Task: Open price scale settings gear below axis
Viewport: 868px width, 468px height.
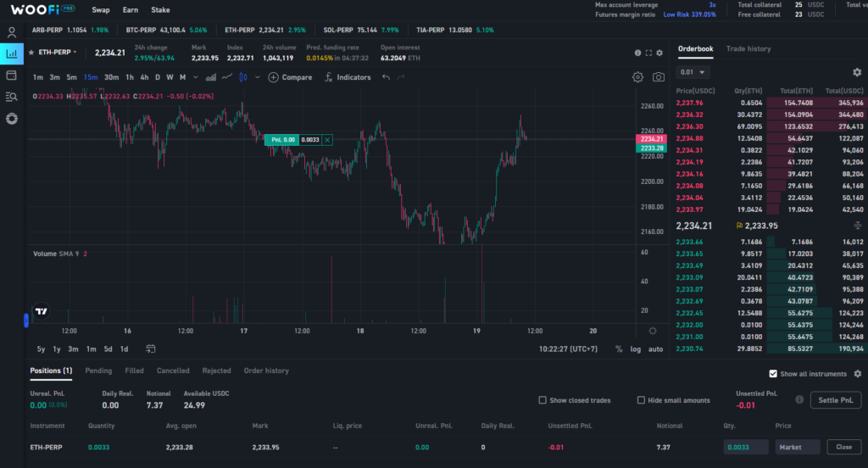Action: point(653,331)
